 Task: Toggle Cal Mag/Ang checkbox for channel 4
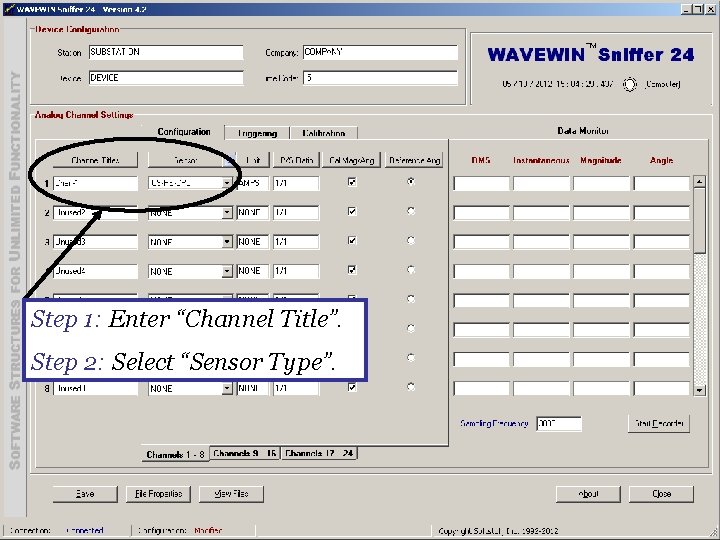[352, 270]
